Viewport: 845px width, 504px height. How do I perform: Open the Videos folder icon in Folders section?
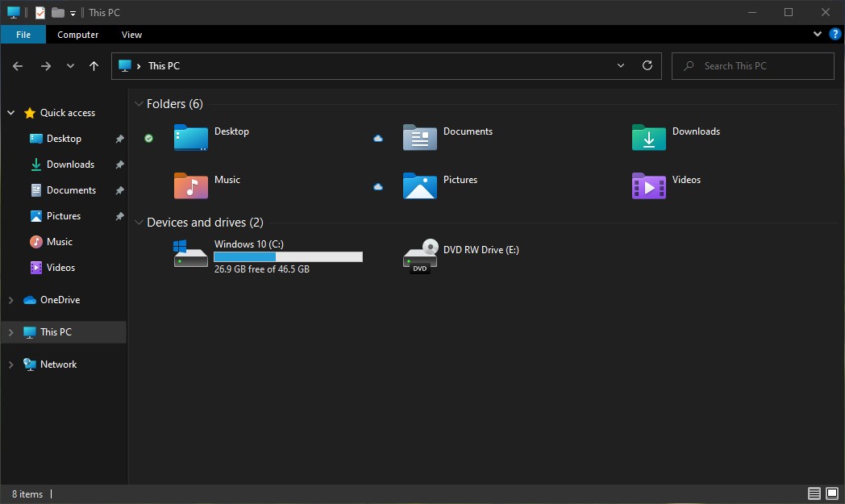649,186
